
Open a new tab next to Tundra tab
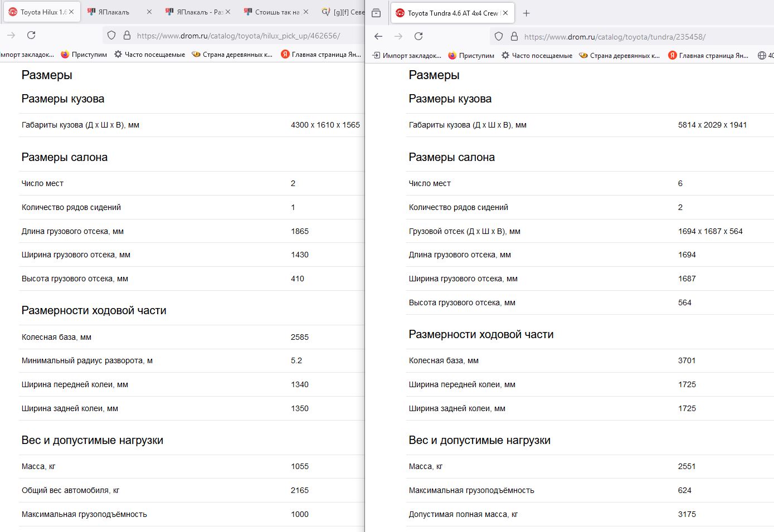[x=527, y=13]
